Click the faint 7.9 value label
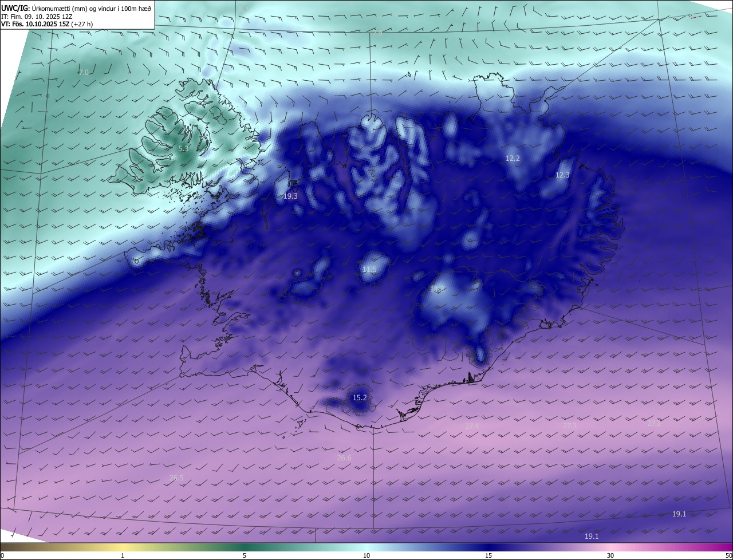 [377, 33]
